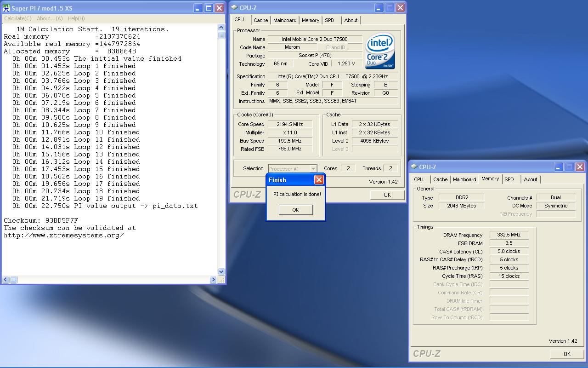Screen dimensions: 588x368
Task: Click the Level 2 cache 4096 KBytes field
Action: point(375,141)
